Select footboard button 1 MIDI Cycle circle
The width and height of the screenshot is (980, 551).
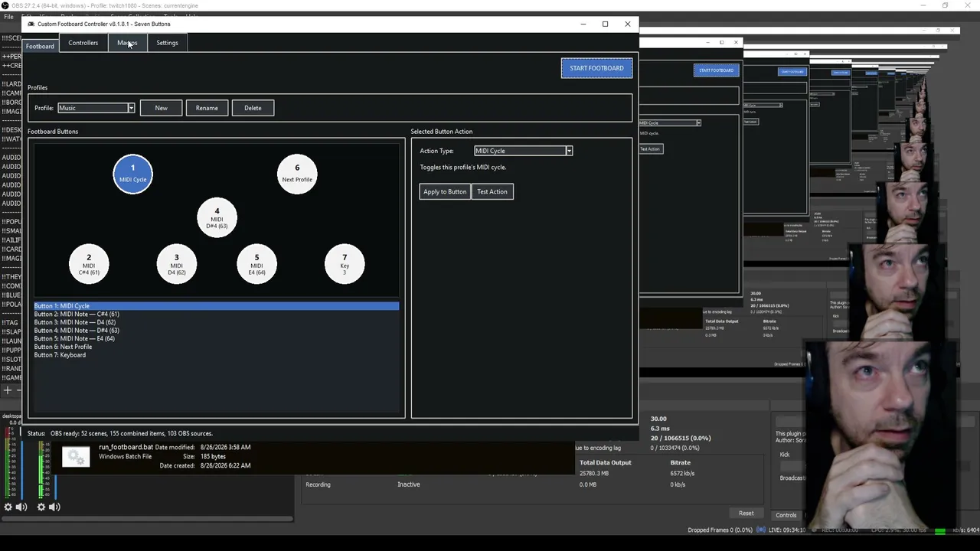point(132,174)
